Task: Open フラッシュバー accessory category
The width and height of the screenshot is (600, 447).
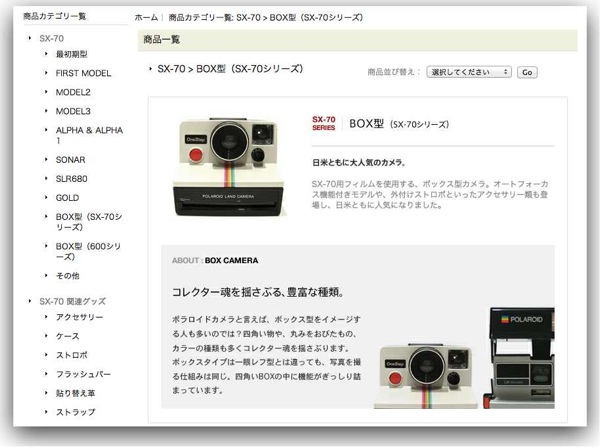Action: (83, 374)
